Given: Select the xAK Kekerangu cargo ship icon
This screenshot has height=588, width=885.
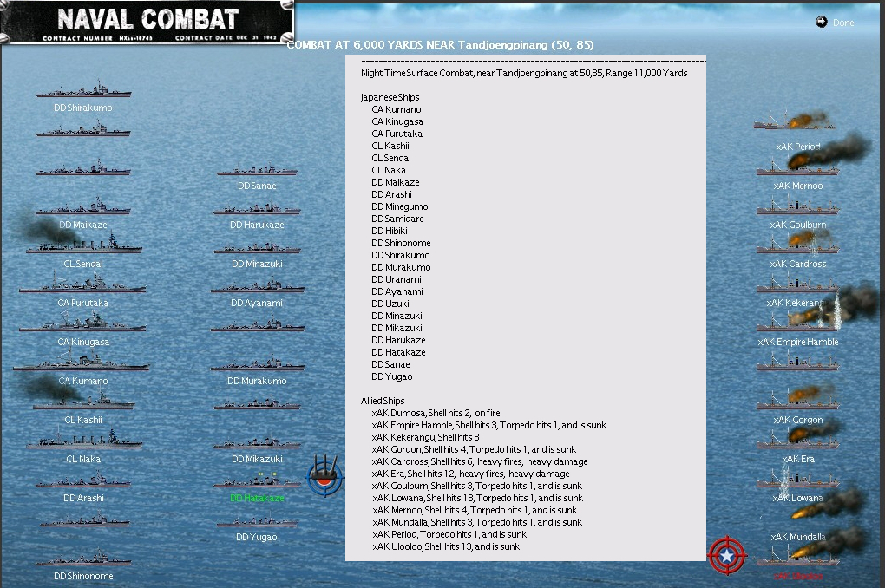Looking at the screenshot, I should point(798,284).
